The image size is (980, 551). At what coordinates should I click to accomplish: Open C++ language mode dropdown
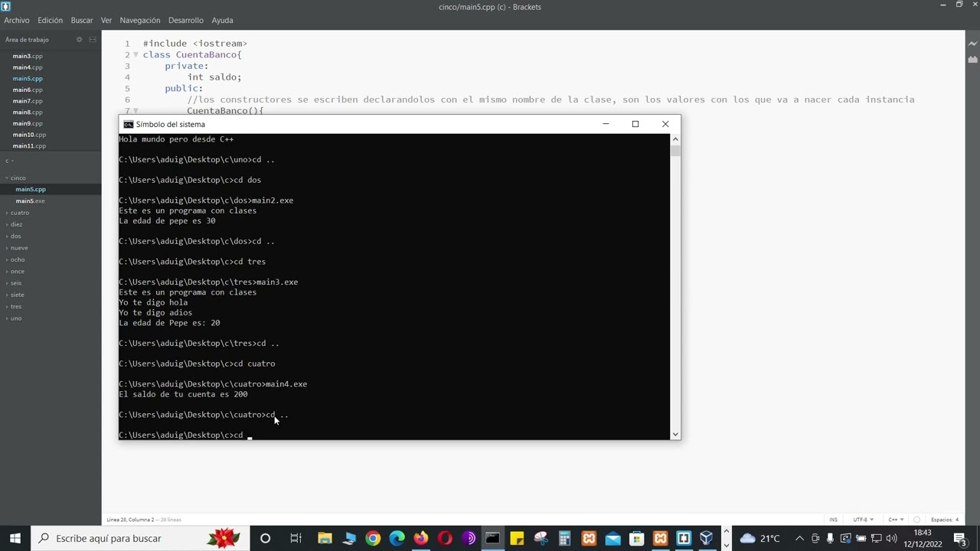point(895,520)
